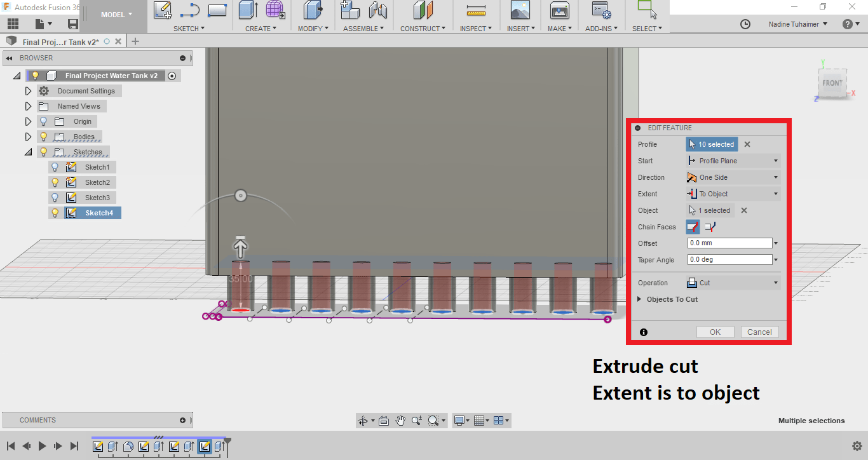Click the FRONT face of the ViewCube
This screenshot has height=460, width=868.
tap(832, 83)
